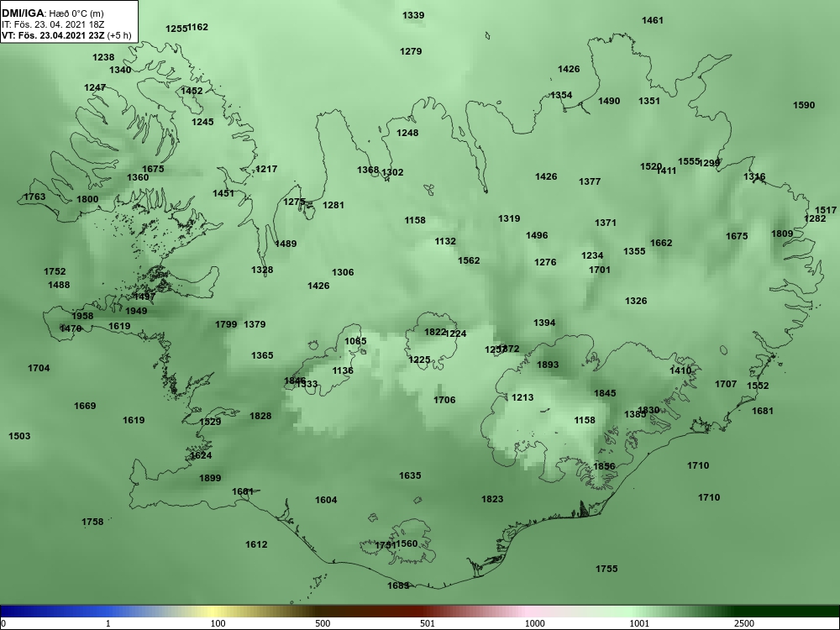Select the map value 1758
840x630 pixels.
[92, 522]
